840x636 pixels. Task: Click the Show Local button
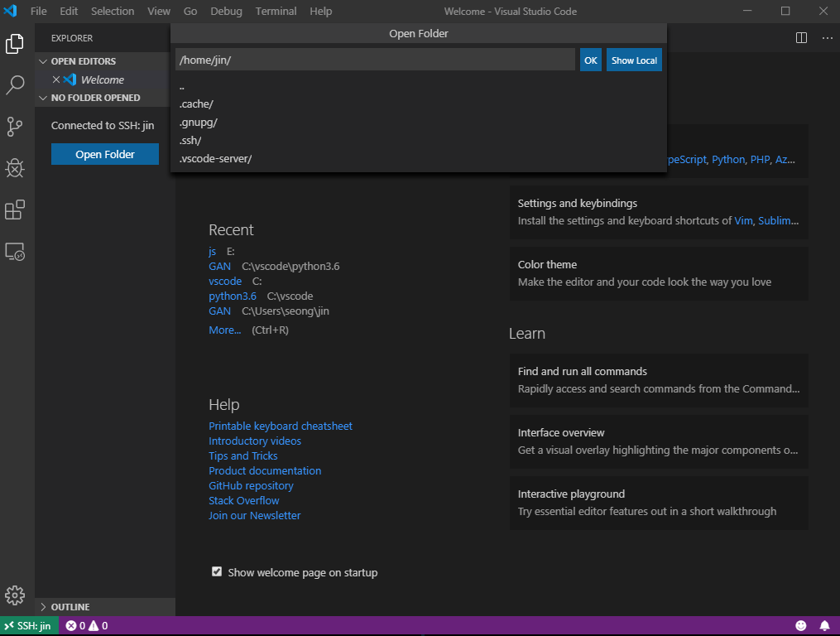pyautogui.click(x=634, y=60)
